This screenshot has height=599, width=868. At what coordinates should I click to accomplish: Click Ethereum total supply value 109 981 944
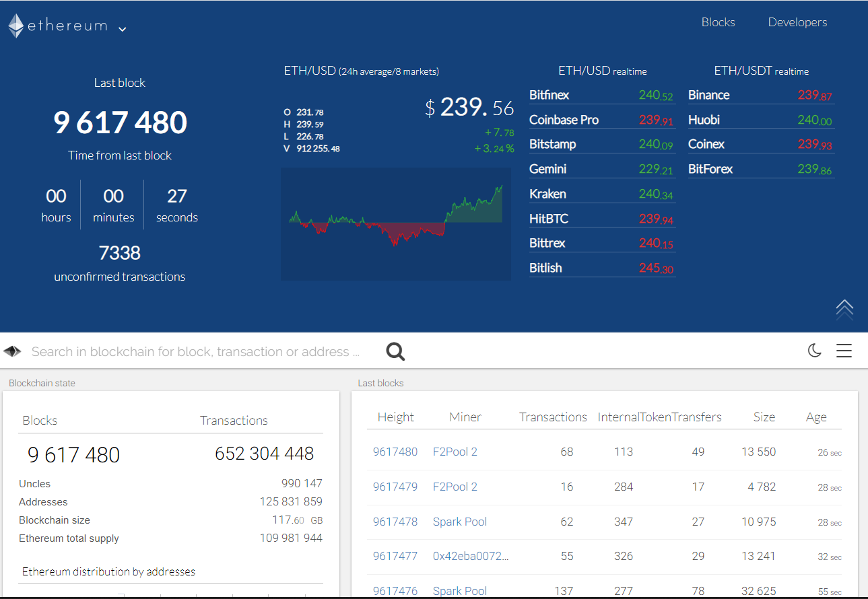(x=291, y=538)
